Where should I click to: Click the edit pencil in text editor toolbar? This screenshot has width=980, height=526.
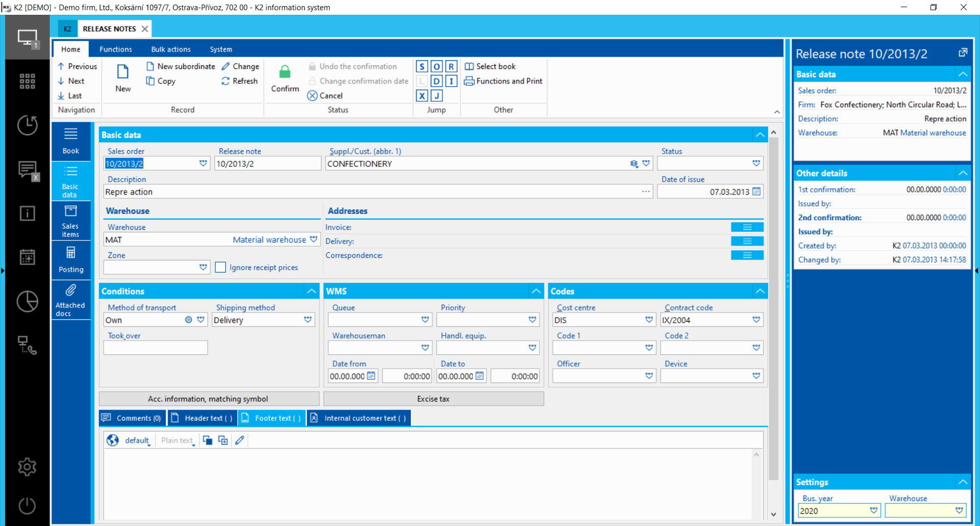[x=239, y=440]
